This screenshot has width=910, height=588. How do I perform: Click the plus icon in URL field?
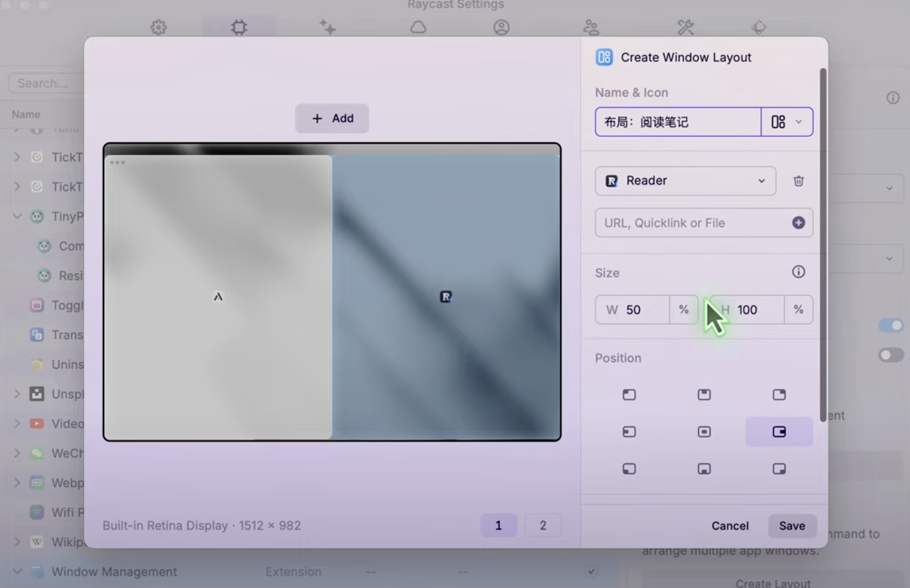click(x=798, y=223)
